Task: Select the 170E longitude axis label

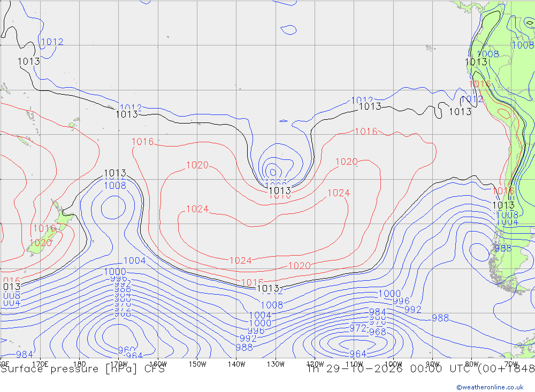Action: [40, 364]
